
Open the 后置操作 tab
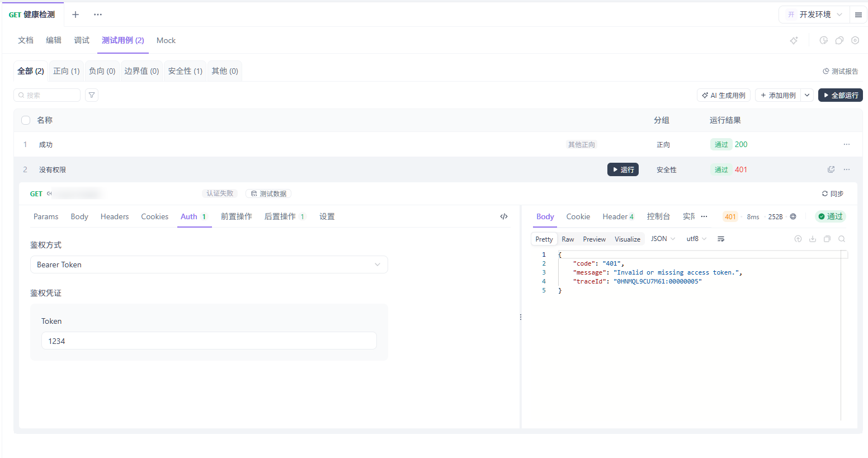pos(284,216)
